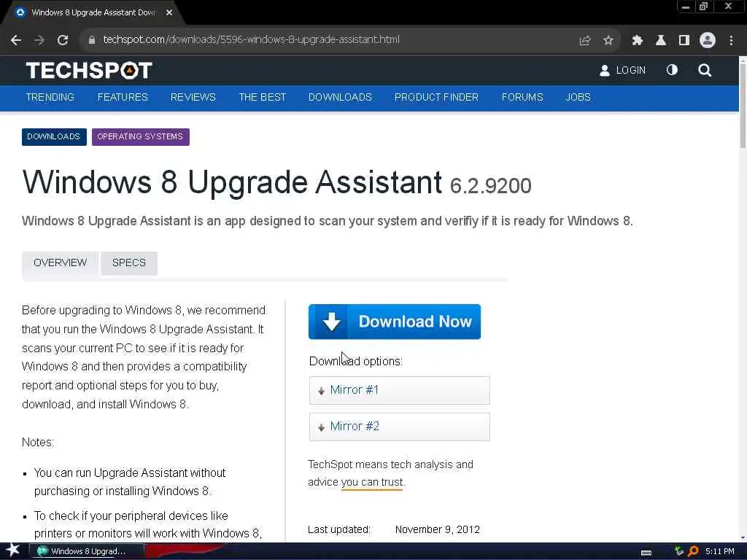Click the taskbar start star icon
747x560 pixels.
(13, 551)
